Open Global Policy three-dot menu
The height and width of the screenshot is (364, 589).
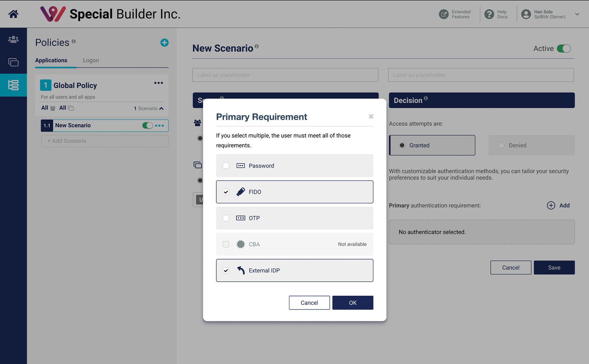click(158, 83)
